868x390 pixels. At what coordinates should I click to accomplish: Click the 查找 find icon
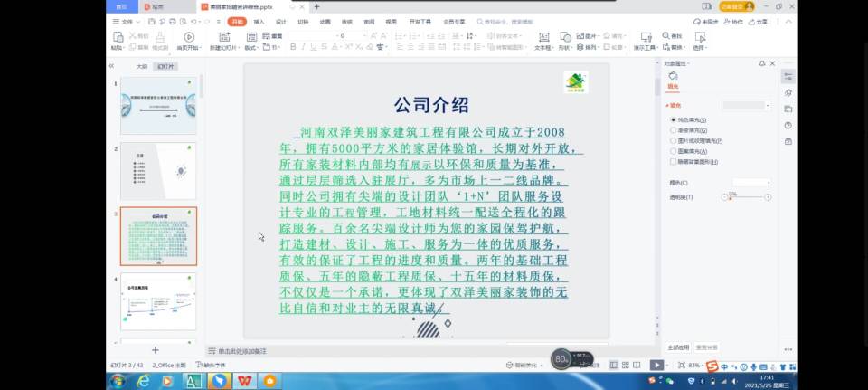(x=675, y=36)
